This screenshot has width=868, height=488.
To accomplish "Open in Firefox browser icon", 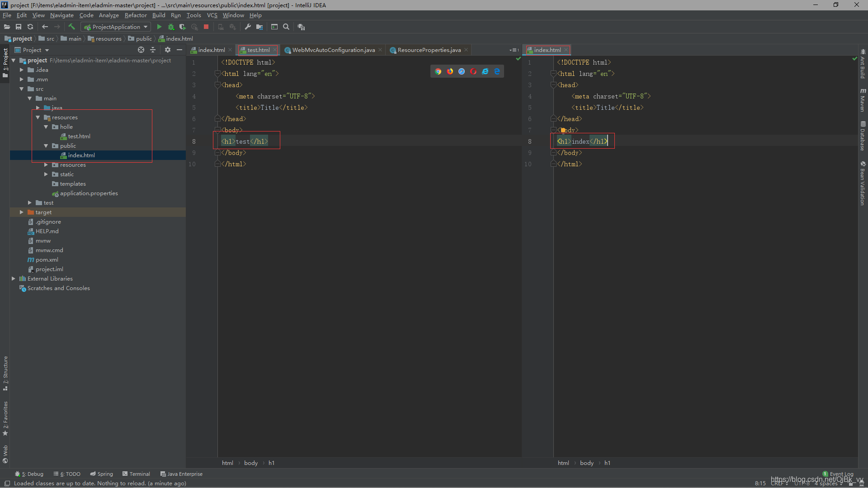I will point(450,71).
